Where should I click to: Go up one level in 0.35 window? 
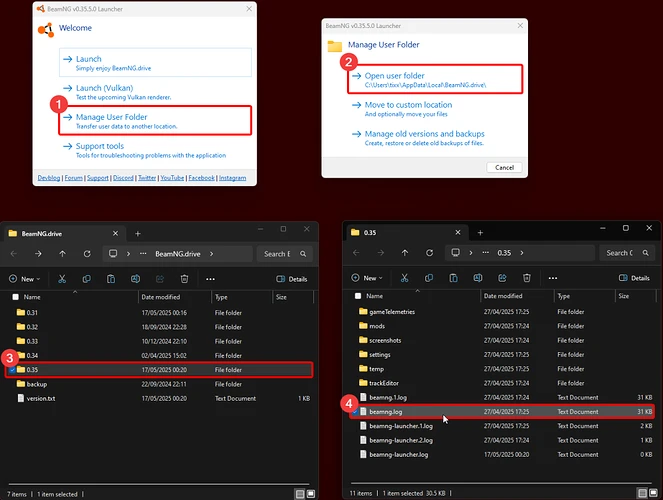coord(405,253)
